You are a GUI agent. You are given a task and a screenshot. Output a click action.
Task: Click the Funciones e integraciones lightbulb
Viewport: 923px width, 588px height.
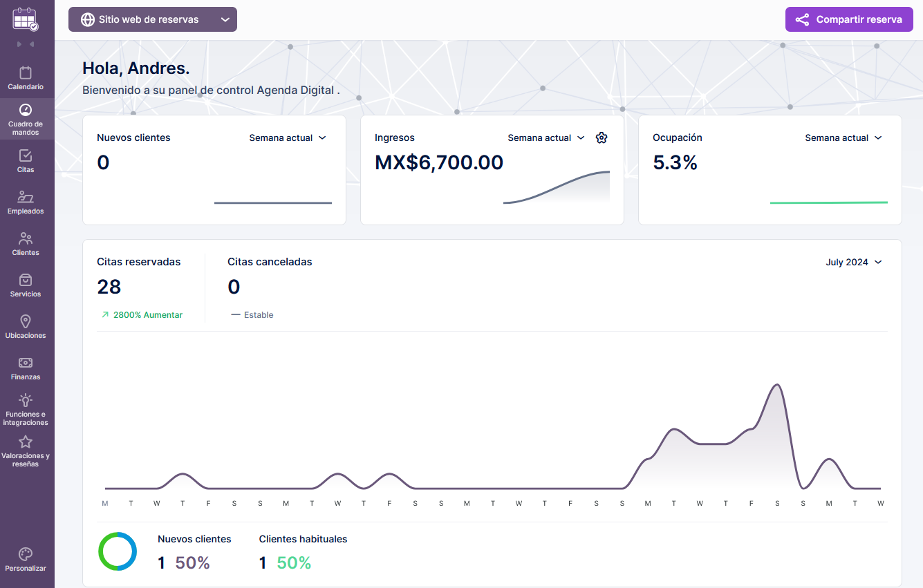pyautogui.click(x=26, y=401)
